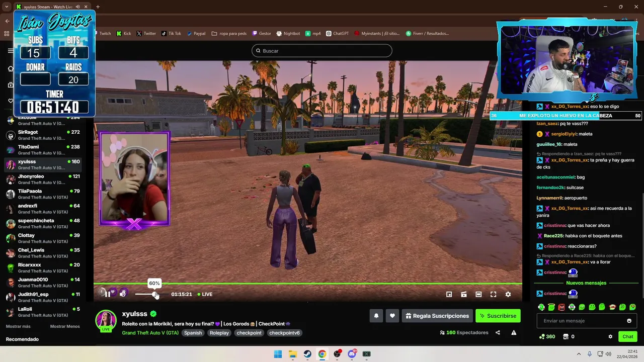Viewport: 644px width, 362px height.
Task: Share the stream using the share icon
Action: point(498,332)
